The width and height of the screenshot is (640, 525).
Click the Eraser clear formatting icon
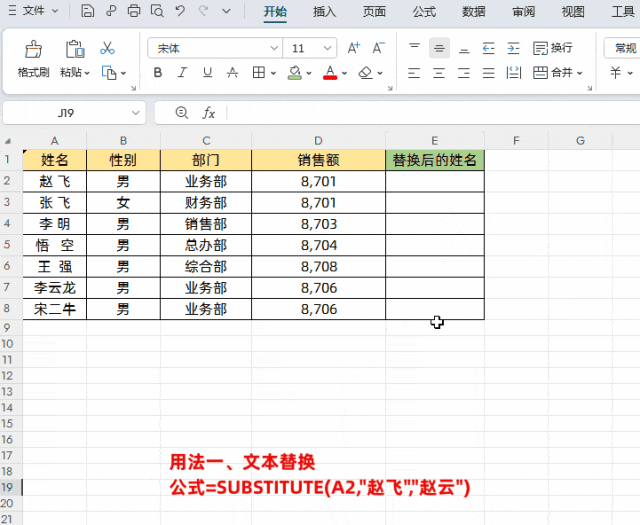(x=365, y=73)
